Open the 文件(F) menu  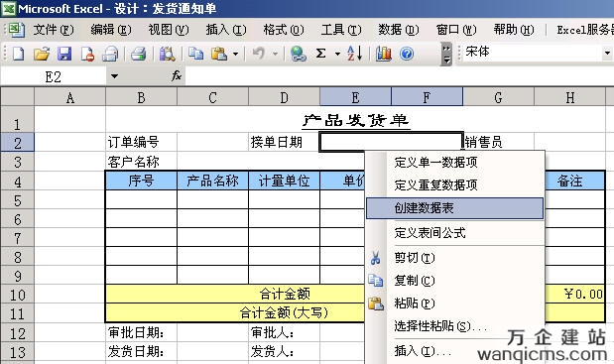click(54, 30)
